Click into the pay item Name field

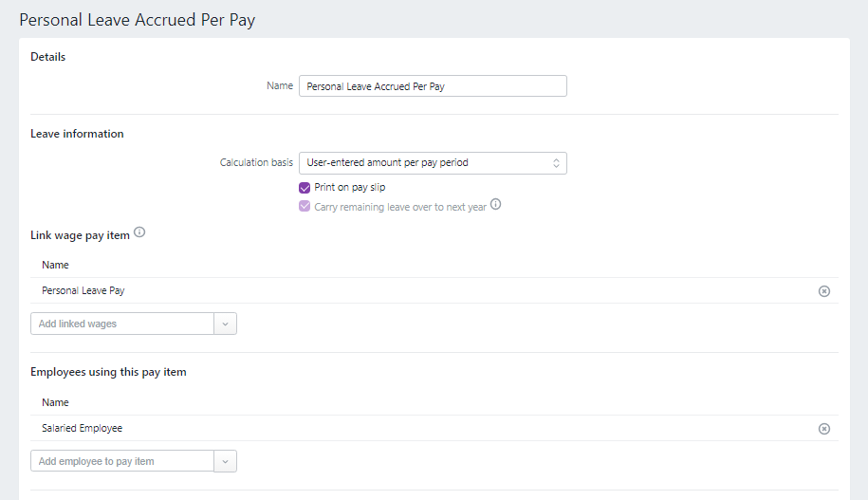tap(433, 86)
